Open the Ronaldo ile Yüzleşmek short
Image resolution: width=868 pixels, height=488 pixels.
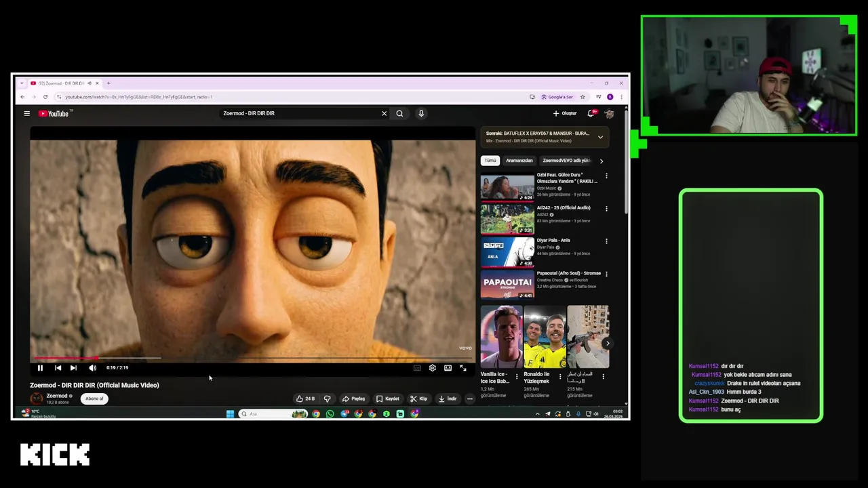tap(545, 337)
